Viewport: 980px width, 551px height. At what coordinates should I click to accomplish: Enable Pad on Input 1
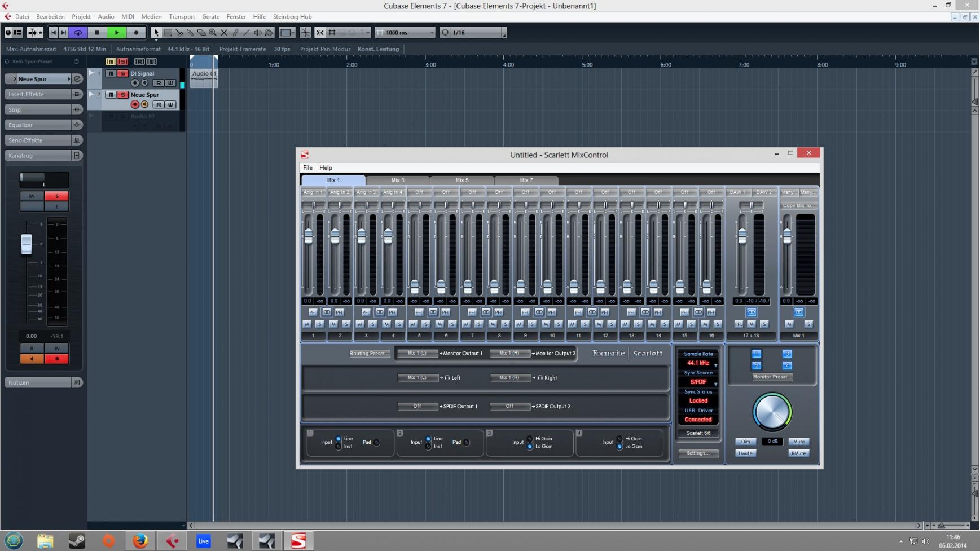377,442
